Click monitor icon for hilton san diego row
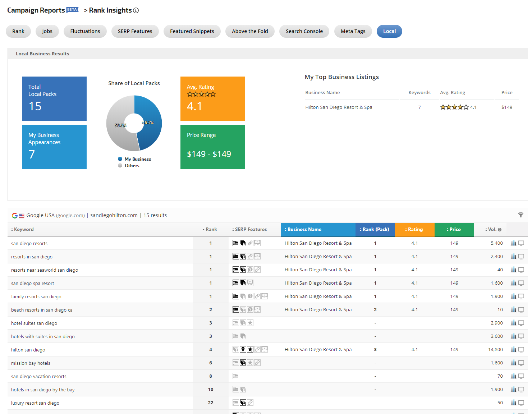Viewport: 532px width, 414px height. coord(521,350)
